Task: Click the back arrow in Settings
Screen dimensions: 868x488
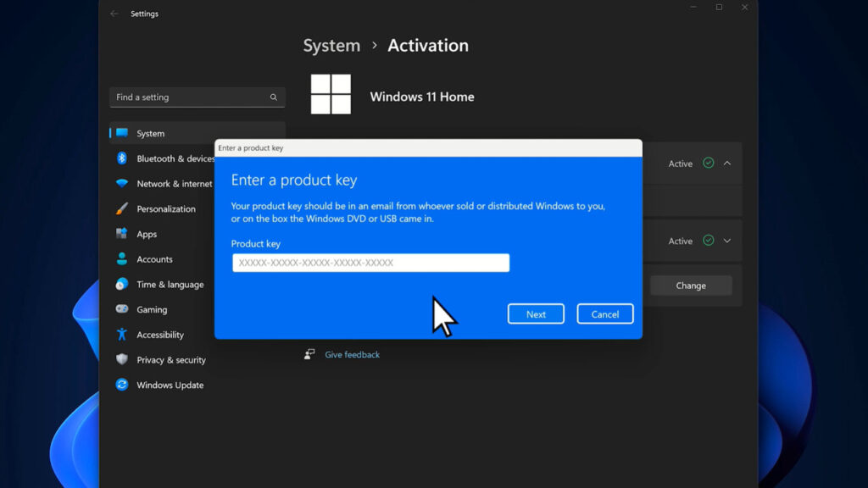Action: (x=114, y=14)
